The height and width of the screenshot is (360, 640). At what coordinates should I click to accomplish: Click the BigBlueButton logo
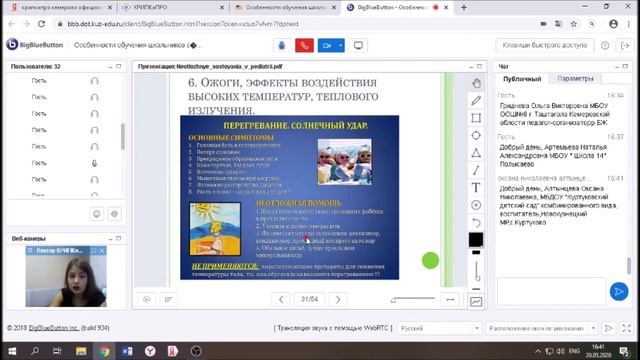[x=35, y=44]
